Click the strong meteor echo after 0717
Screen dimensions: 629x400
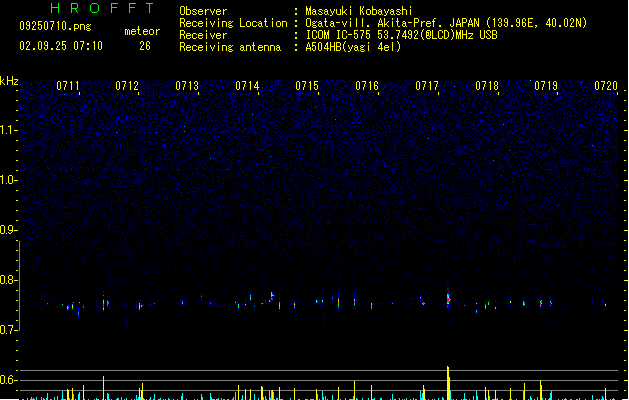pyautogui.click(x=448, y=299)
